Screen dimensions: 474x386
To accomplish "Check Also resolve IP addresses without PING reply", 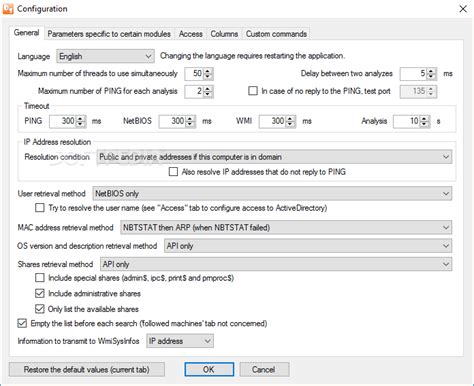I will 173,172.
